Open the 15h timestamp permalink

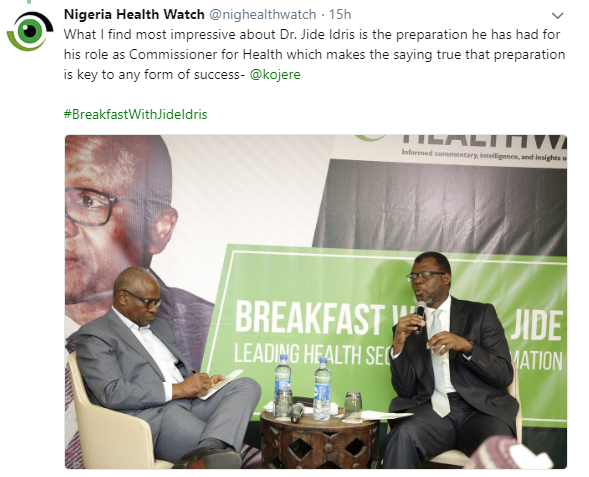tap(340, 14)
